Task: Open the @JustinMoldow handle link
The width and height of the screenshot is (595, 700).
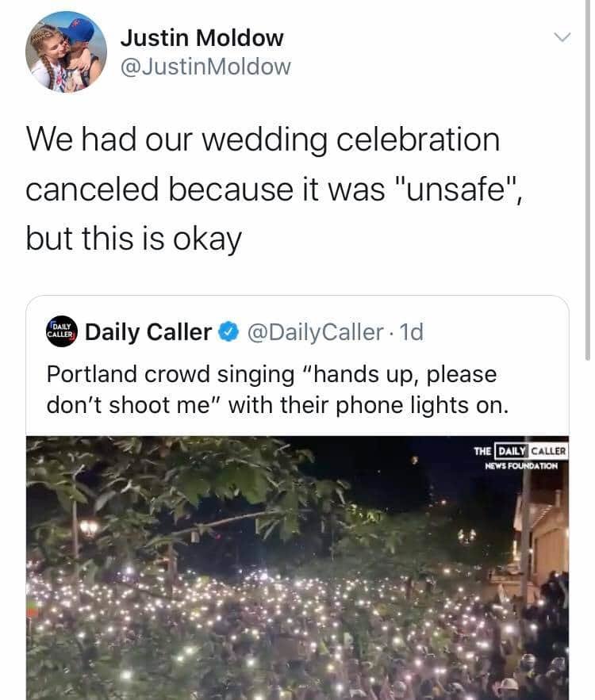Action: pyautogui.click(x=205, y=67)
